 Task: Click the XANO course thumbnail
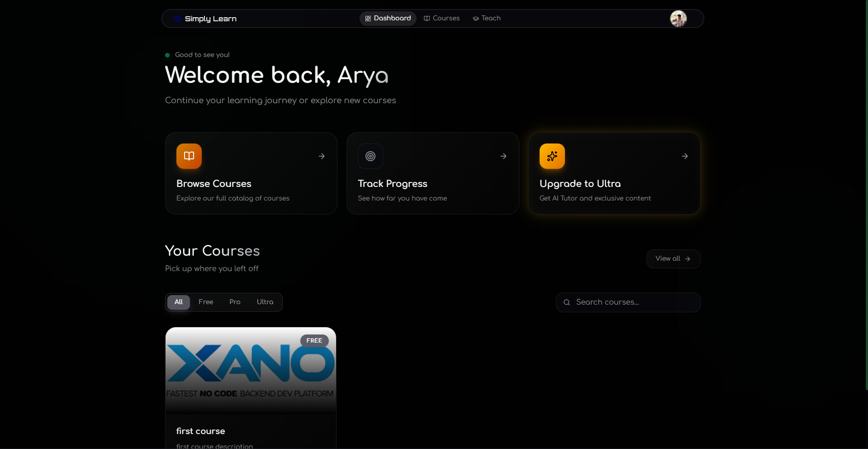point(250,370)
